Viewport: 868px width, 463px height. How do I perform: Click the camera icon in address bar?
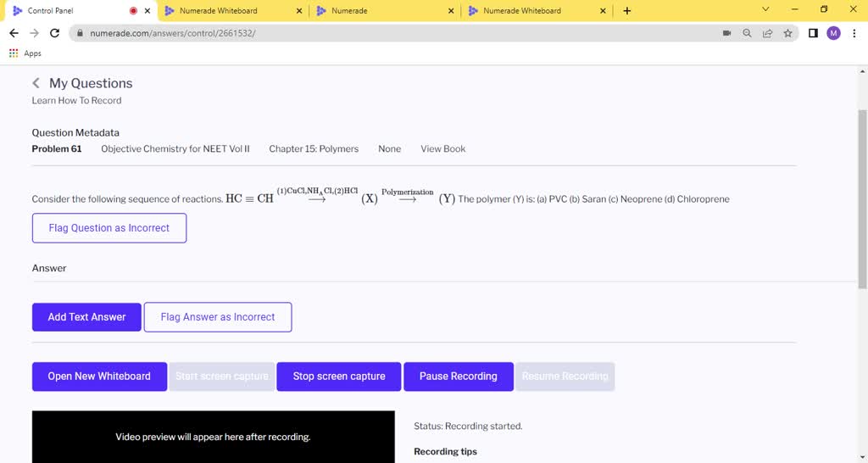tap(726, 33)
